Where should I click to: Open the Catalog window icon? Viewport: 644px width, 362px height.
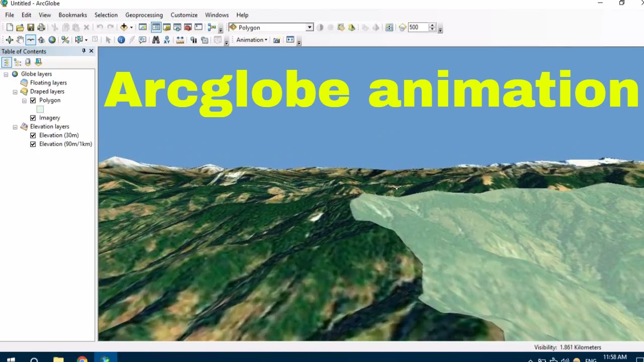tap(167, 27)
